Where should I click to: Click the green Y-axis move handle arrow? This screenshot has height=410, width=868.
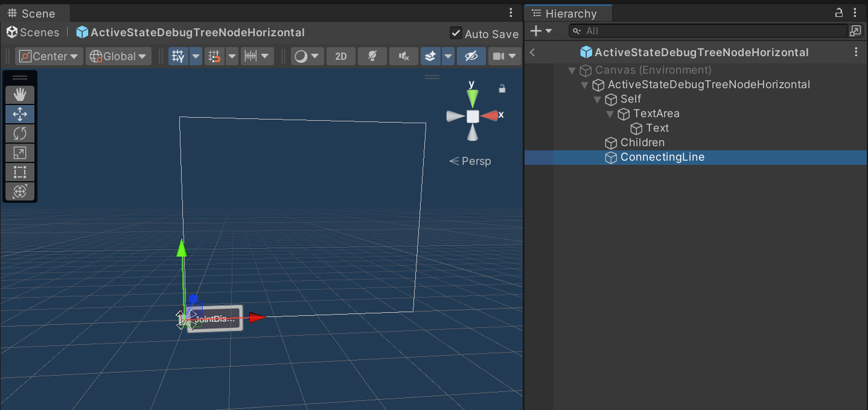(182, 248)
